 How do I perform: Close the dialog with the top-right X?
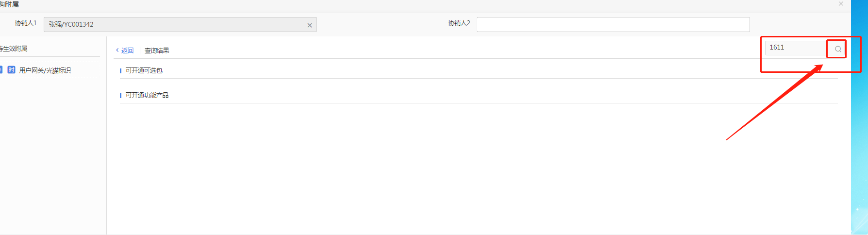tap(841, 4)
